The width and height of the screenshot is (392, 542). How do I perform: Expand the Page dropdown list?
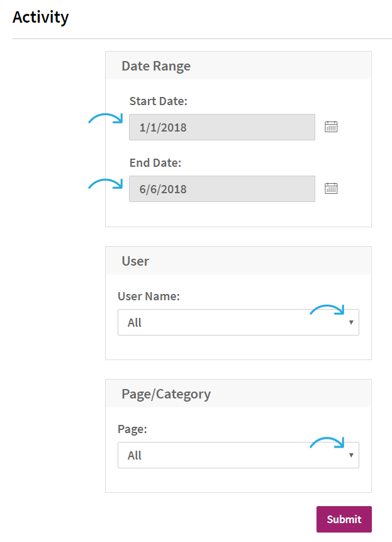(x=238, y=455)
